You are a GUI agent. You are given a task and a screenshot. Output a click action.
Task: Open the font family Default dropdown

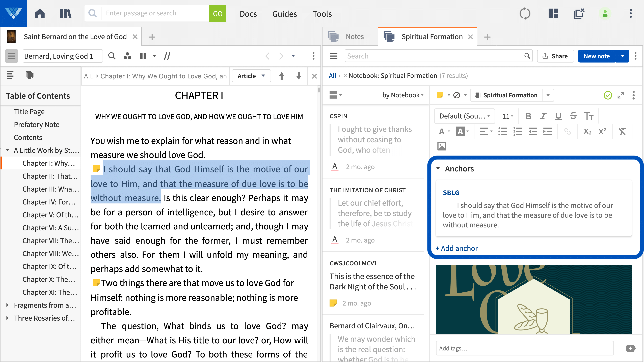[465, 116]
